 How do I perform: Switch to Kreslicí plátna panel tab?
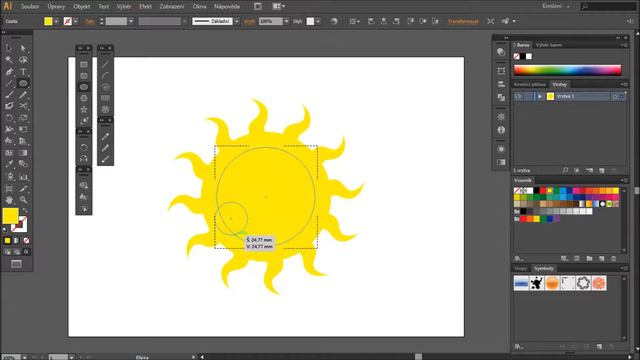pos(530,84)
